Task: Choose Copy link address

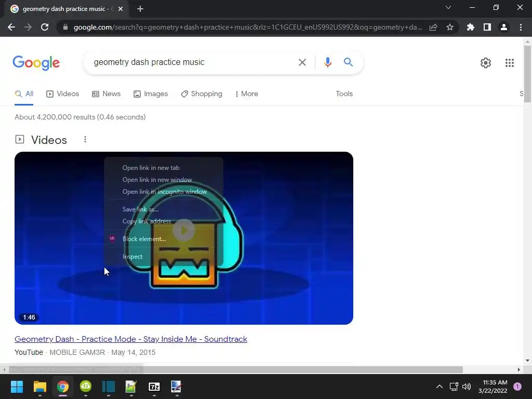Action: point(164,221)
